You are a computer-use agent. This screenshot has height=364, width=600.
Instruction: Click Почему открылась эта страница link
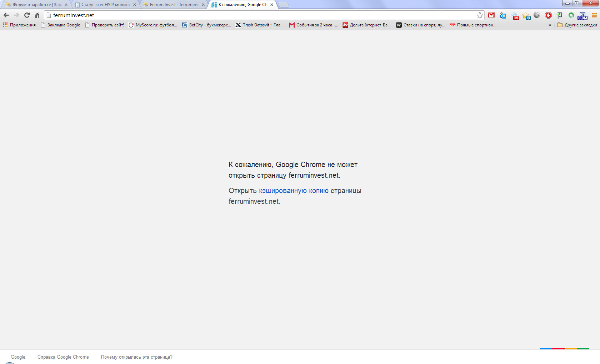136,357
